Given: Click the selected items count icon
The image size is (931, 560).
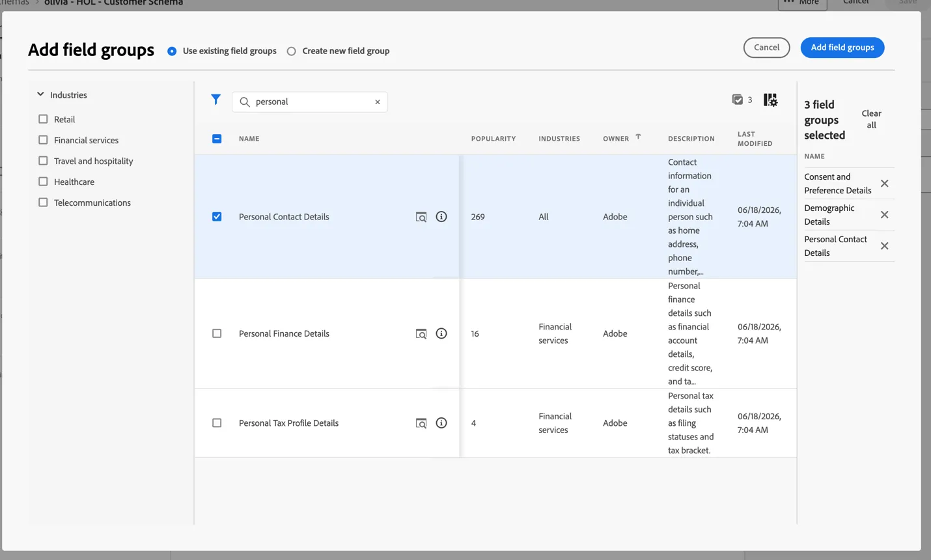Looking at the screenshot, I should click(x=738, y=100).
